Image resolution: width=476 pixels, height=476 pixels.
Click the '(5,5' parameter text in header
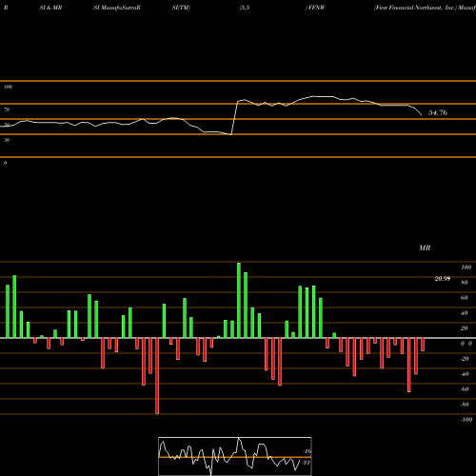click(245, 8)
